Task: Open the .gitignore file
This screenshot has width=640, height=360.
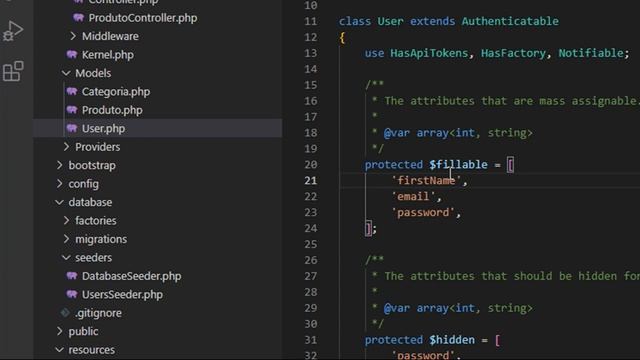Action: coord(98,313)
